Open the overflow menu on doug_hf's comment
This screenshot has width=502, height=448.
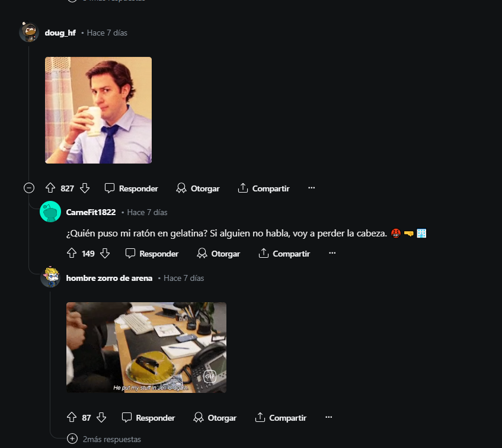click(312, 187)
